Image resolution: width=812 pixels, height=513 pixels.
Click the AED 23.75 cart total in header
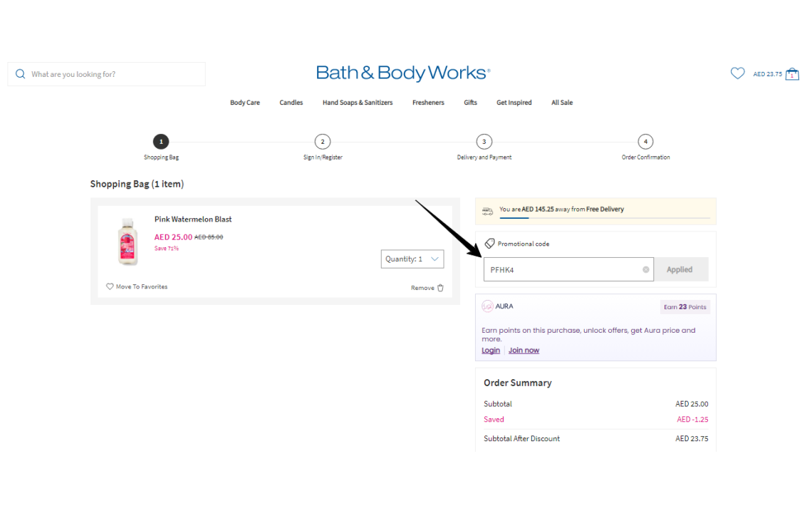point(767,74)
